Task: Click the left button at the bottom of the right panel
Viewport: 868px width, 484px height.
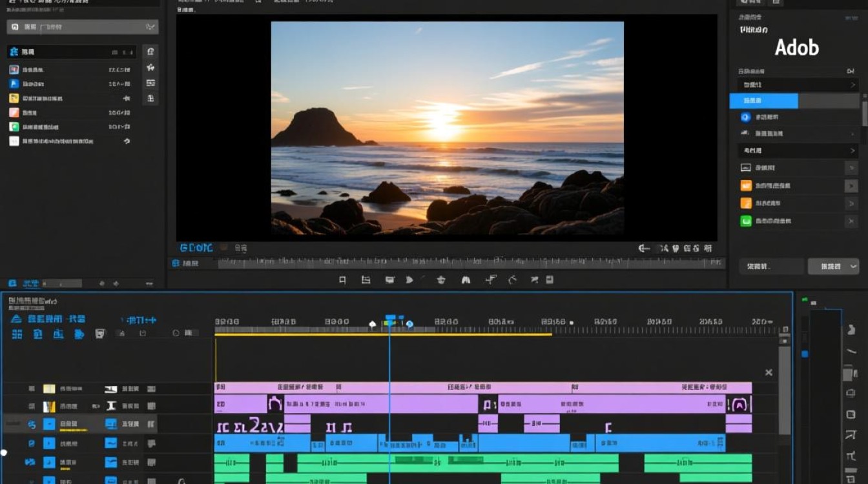Action: pyautogui.click(x=771, y=266)
